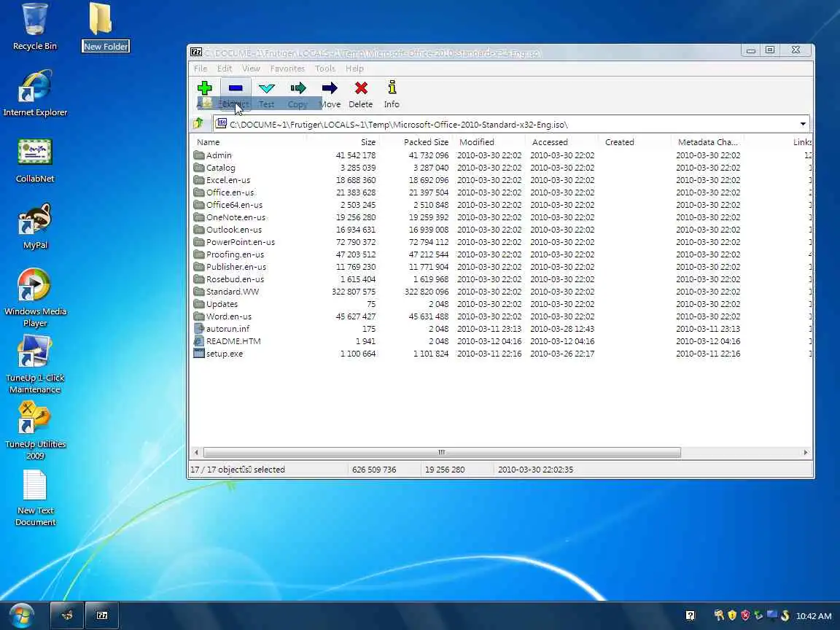This screenshot has width=840, height=630.
Task: Open the Tools menu
Action: tap(324, 69)
